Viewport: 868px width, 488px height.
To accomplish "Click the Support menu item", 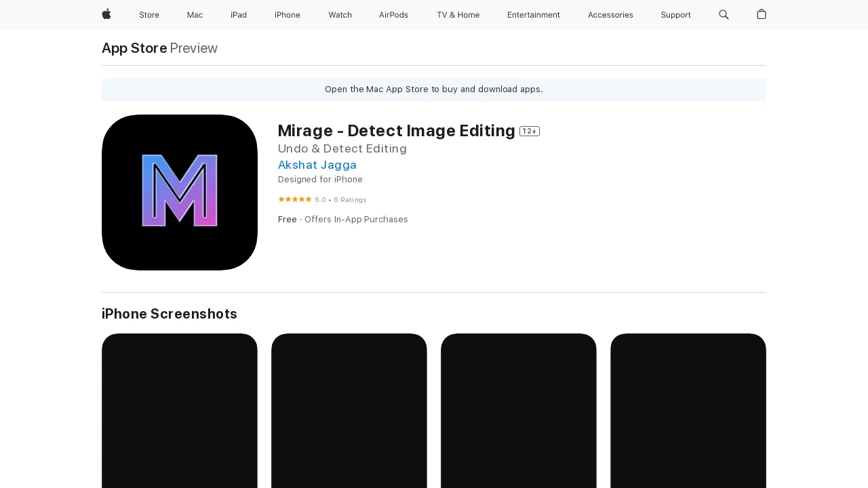I will tap(675, 15).
